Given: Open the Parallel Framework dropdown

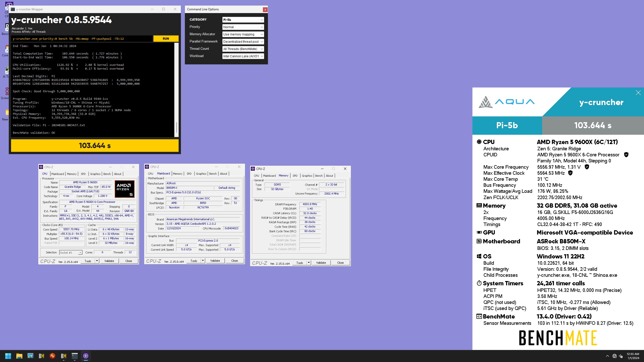Looking at the screenshot, I should [243, 41].
